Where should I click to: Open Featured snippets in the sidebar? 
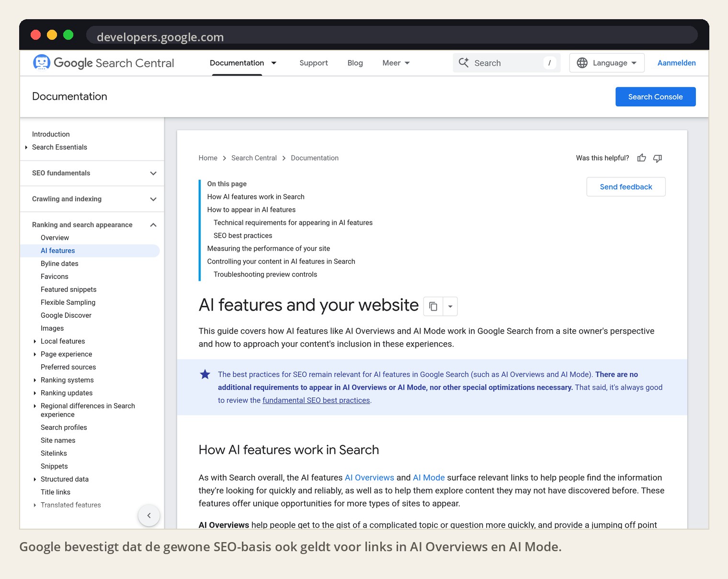[68, 289]
